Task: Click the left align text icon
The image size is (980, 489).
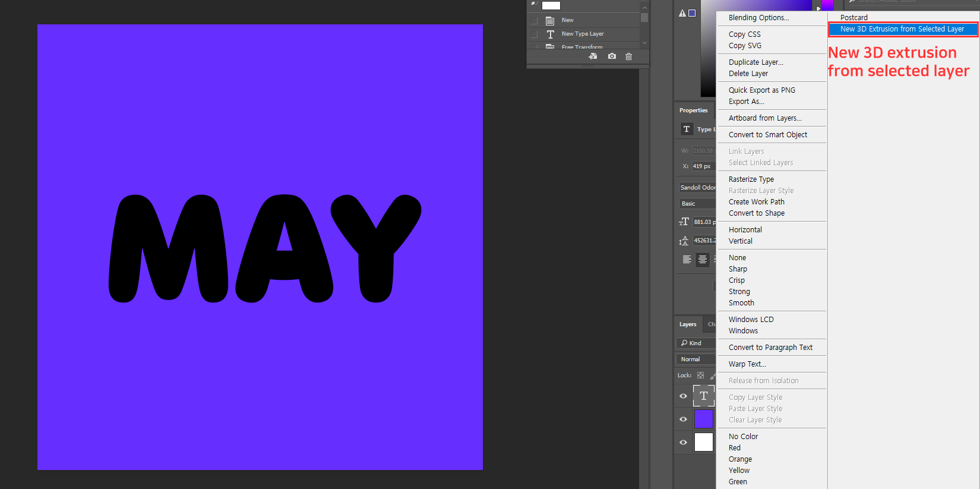Action: point(687,260)
